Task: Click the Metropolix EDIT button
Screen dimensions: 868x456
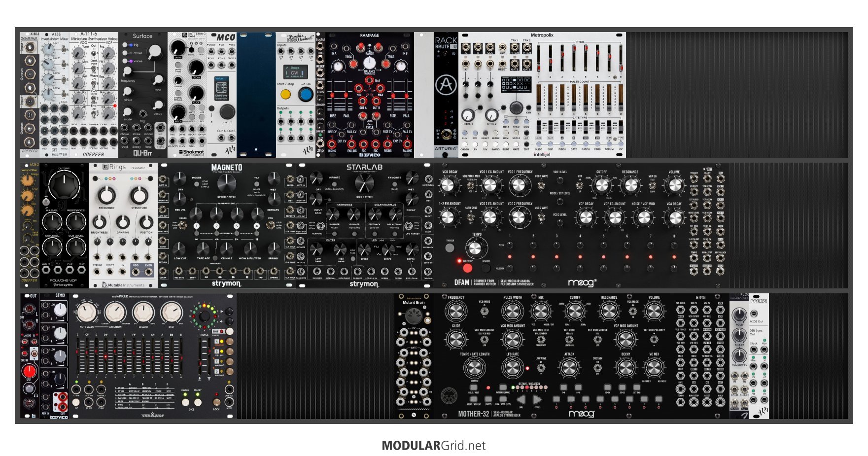Action: point(526,144)
